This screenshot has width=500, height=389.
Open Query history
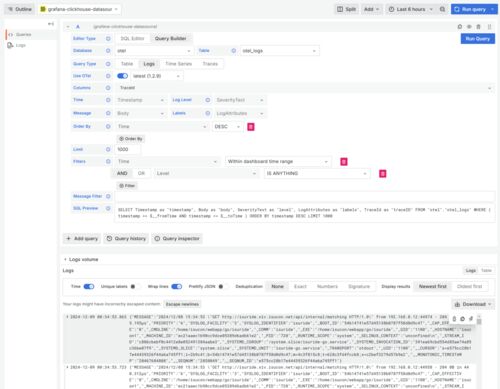126,239
